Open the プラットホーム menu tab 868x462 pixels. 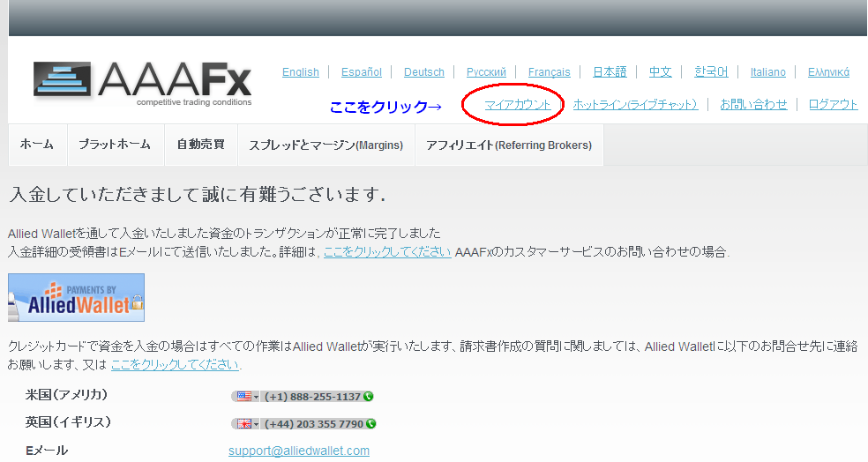(x=115, y=145)
